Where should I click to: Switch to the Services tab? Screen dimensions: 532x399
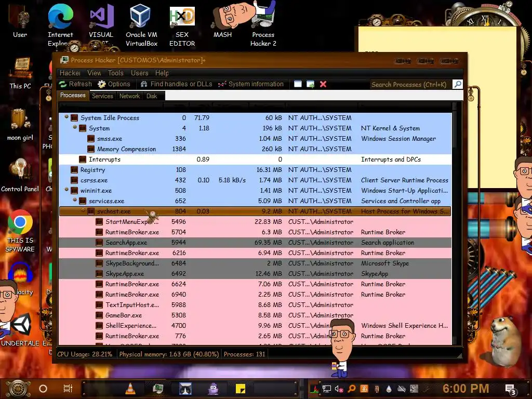tap(102, 96)
